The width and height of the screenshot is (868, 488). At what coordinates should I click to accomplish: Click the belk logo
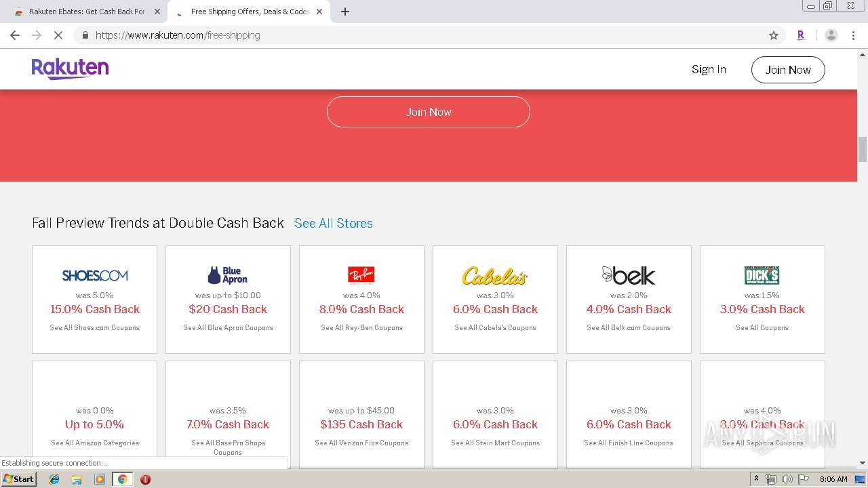click(629, 275)
